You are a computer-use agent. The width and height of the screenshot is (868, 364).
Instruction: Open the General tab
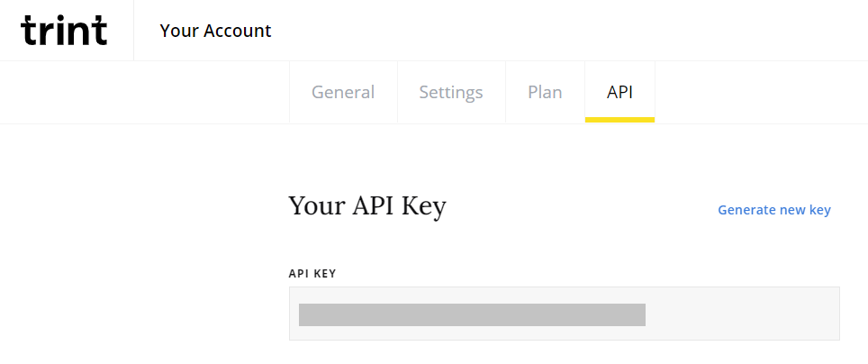coord(343,92)
